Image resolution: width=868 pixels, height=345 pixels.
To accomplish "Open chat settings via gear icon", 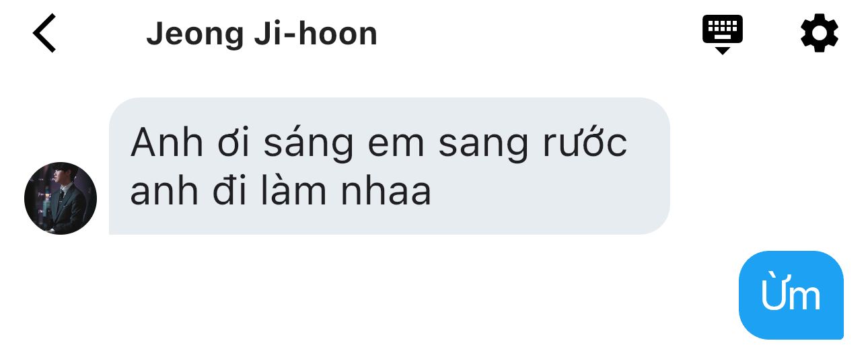I will coord(819,33).
